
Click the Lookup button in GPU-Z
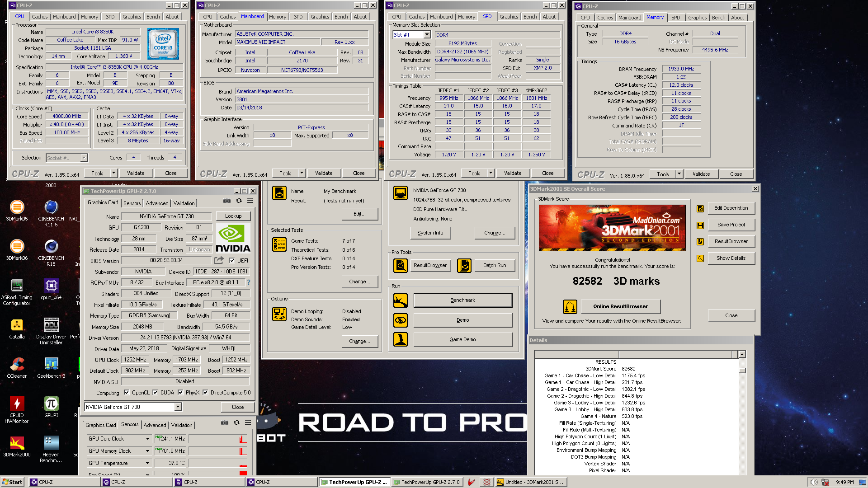pos(233,216)
